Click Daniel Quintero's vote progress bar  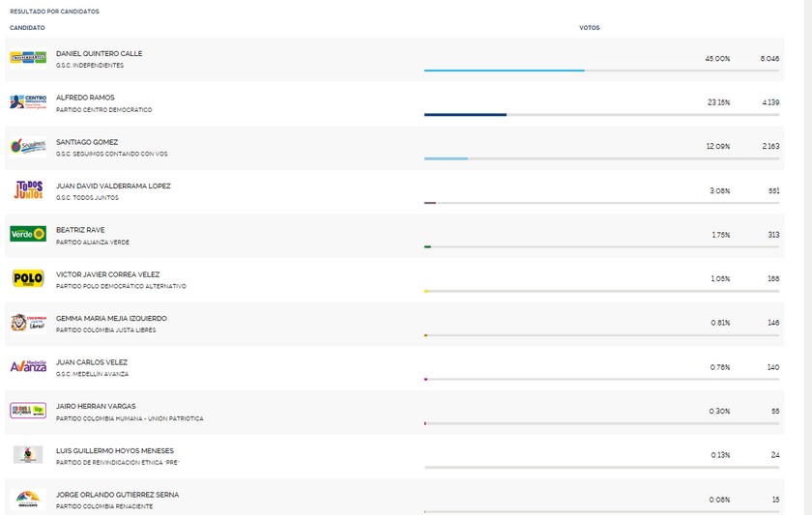click(504, 71)
